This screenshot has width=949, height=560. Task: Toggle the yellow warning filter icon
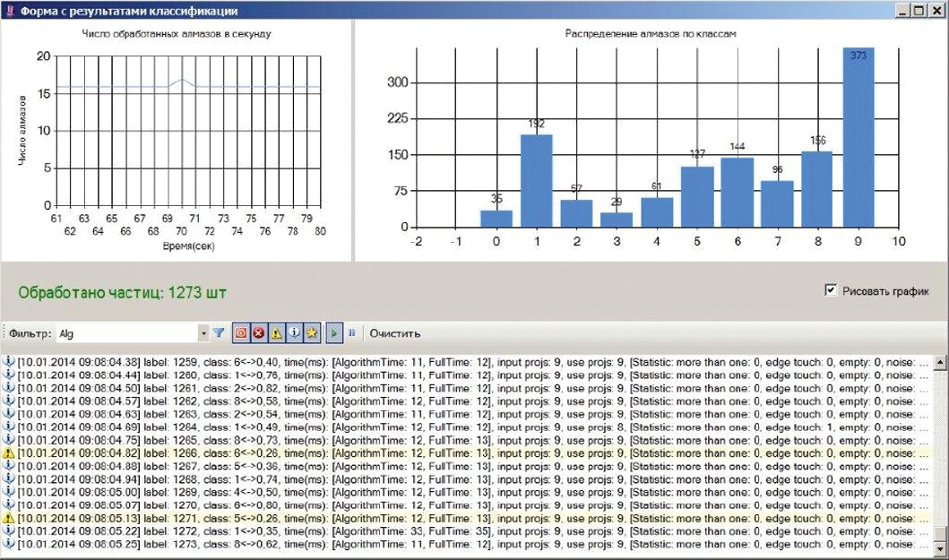276,333
